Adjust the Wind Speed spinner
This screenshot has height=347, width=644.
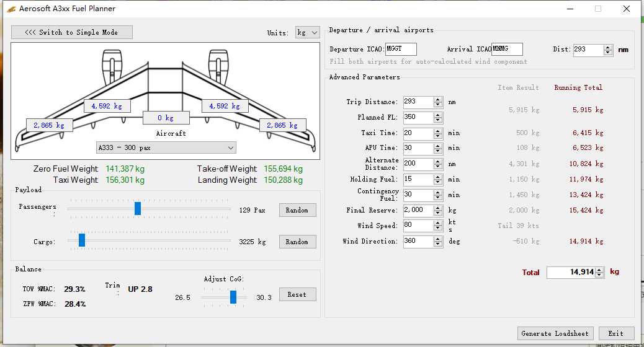point(438,225)
